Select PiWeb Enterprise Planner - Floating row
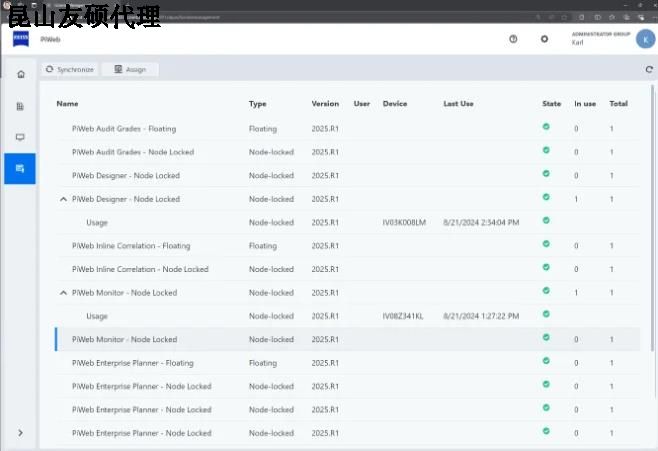Viewport: 658px width, 451px height. coord(348,363)
